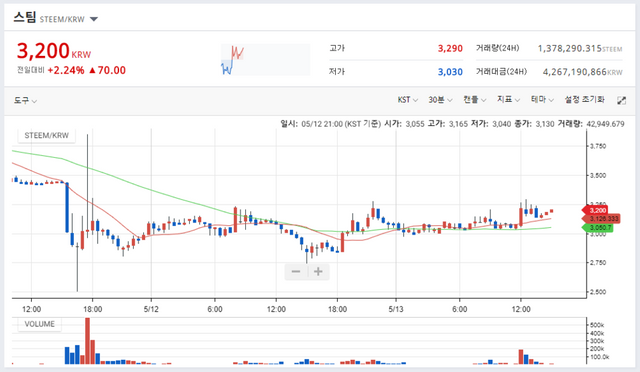The width and height of the screenshot is (640, 372).
Task: Zoom in the chart with plus button
Action: pyautogui.click(x=318, y=272)
